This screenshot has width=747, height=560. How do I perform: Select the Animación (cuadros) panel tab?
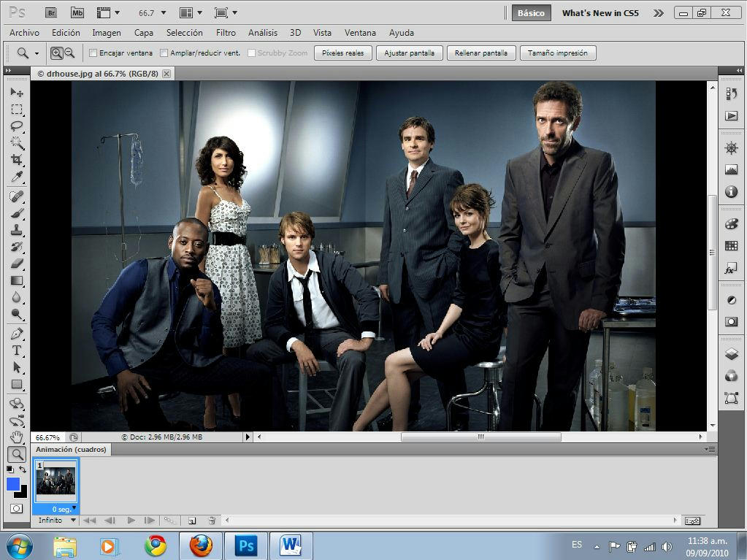tap(71, 449)
